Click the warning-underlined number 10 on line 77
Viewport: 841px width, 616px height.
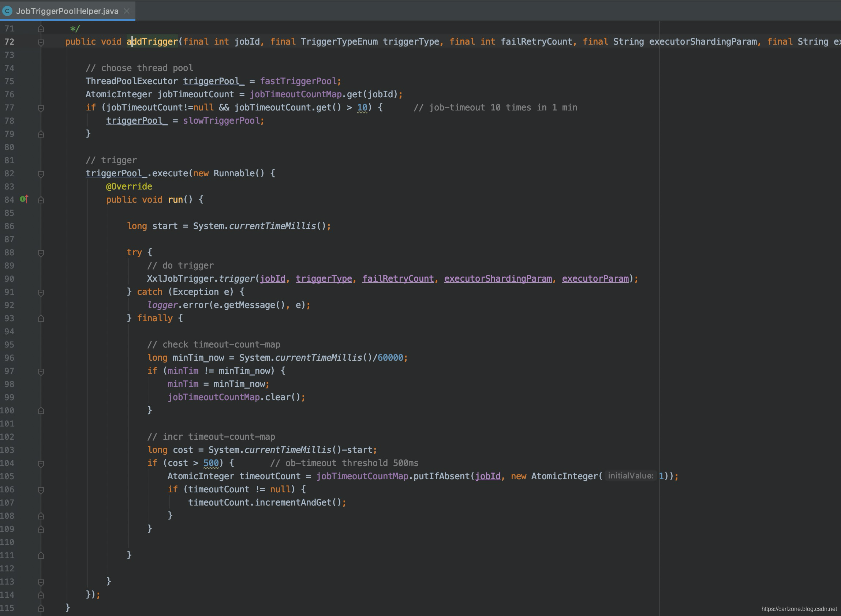362,108
